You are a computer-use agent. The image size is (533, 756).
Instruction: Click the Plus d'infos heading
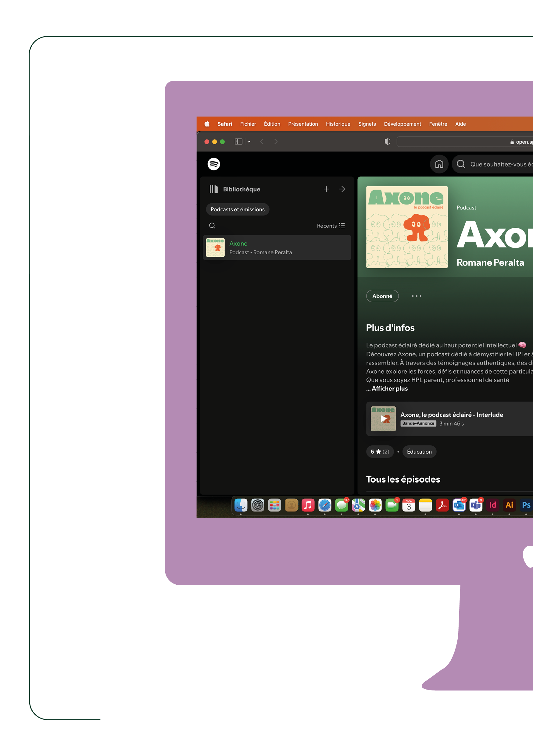click(x=390, y=328)
